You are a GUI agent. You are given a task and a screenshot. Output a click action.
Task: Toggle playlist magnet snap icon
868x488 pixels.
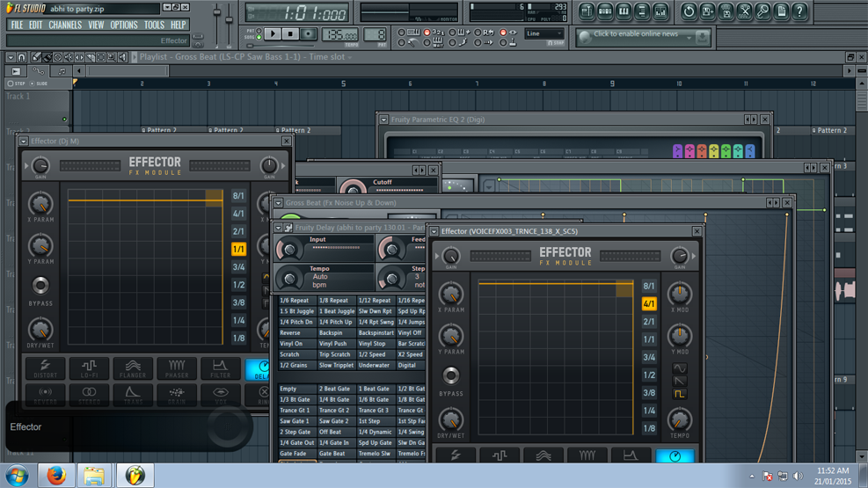coord(22,57)
